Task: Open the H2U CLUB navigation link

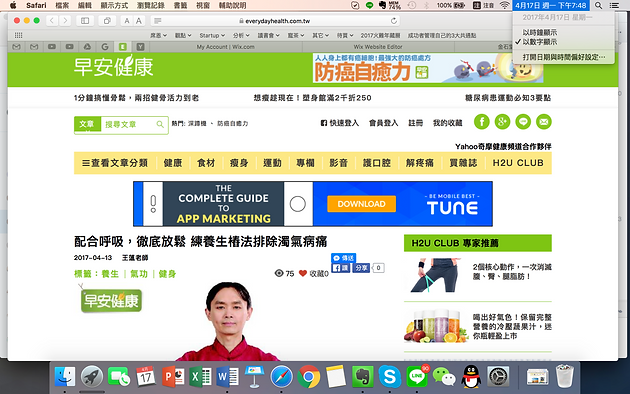Action: tap(518, 163)
